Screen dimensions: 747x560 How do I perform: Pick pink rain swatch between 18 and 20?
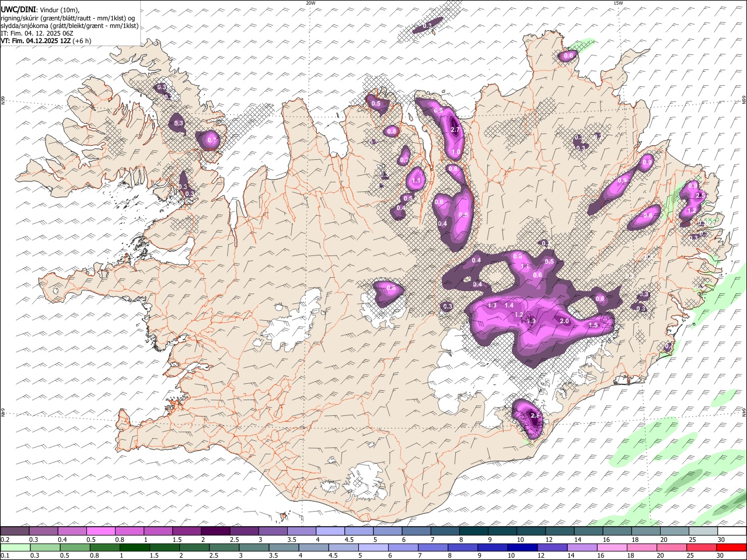pyautogui.click(x=642, y=547)
